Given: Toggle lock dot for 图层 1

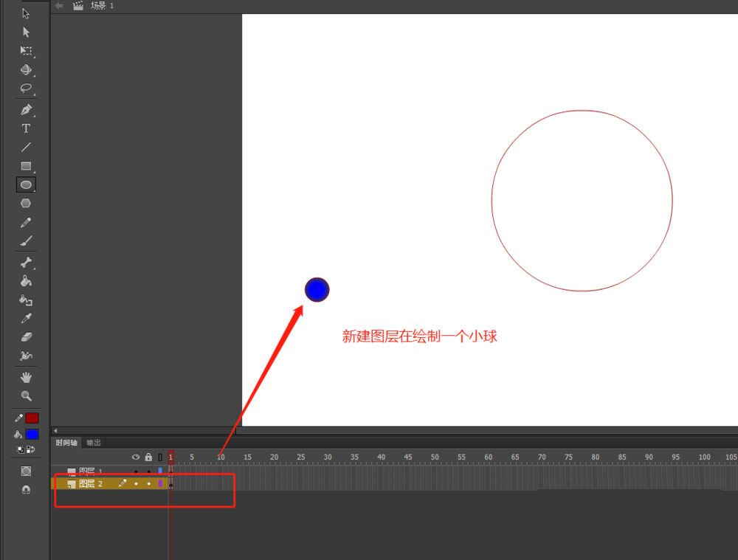Looking at the screenshot, I should (149, 471).
